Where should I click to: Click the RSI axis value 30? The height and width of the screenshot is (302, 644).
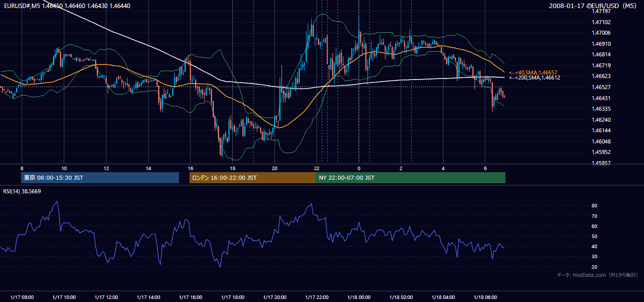click(x=595, y=257)
